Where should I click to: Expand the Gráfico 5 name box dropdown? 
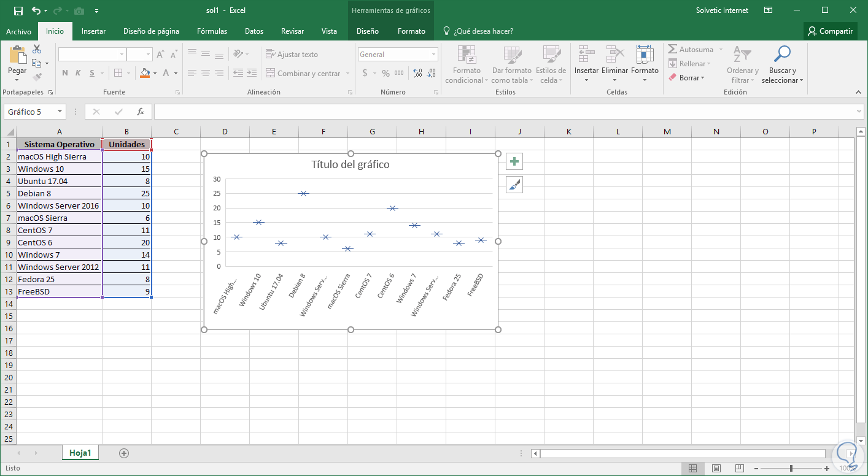click(60, 112)
